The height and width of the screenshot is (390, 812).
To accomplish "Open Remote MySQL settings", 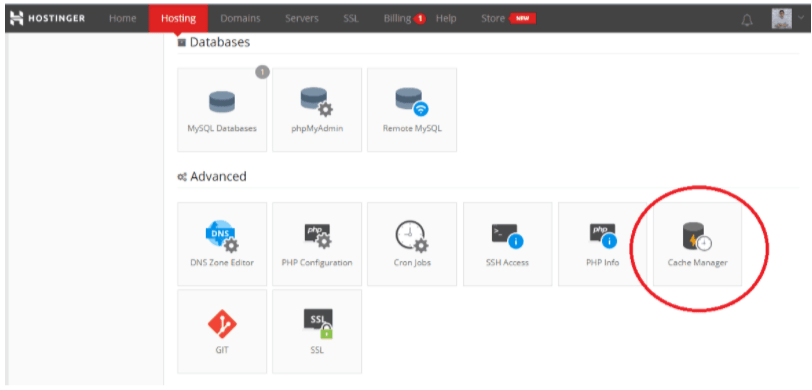I will tap(412, 110).
